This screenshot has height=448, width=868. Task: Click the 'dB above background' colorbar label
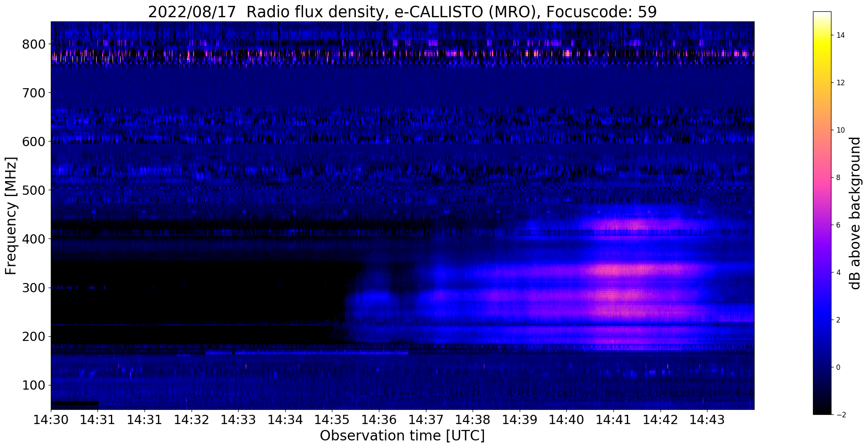coord(855,213)
